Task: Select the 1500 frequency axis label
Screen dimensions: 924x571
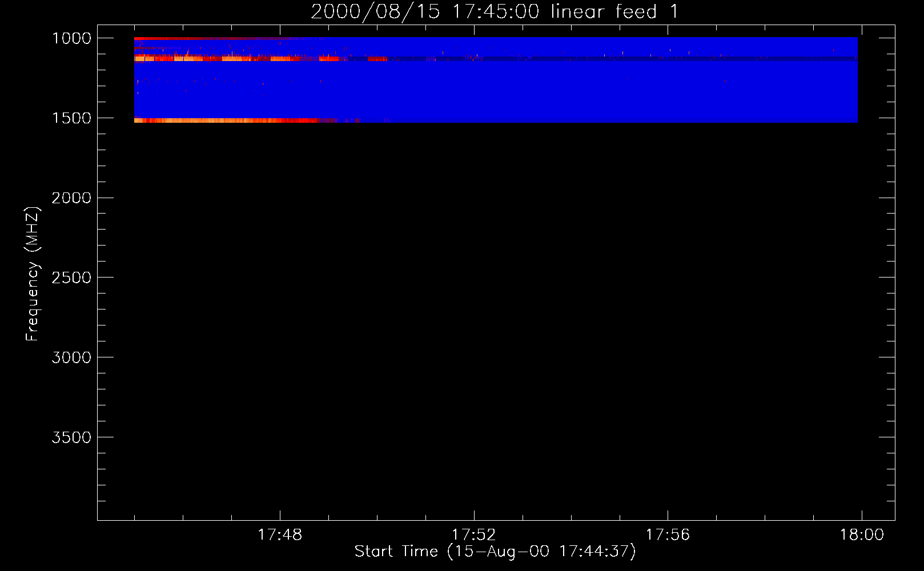Action: pyautogui.click(x=71, y=118)
